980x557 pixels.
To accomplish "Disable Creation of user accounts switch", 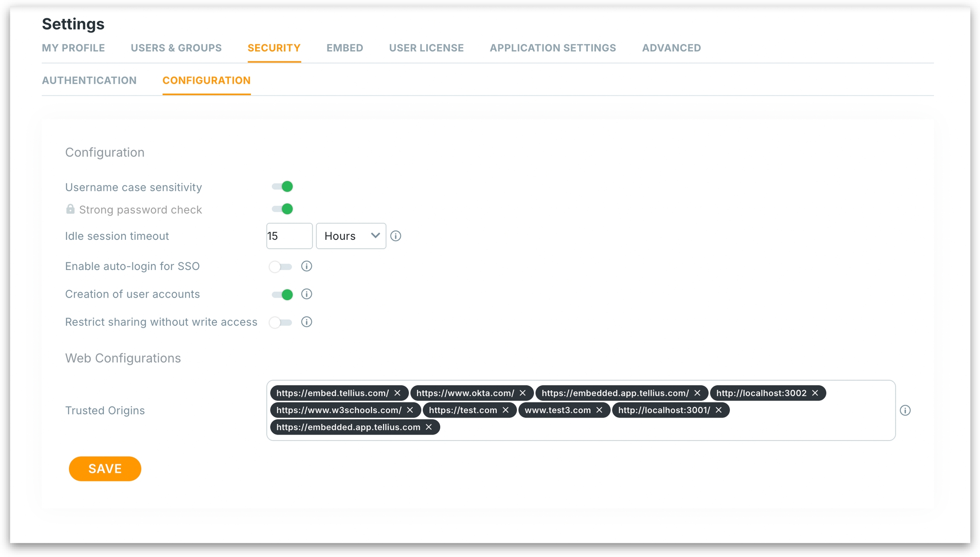I will coord(282,294).
